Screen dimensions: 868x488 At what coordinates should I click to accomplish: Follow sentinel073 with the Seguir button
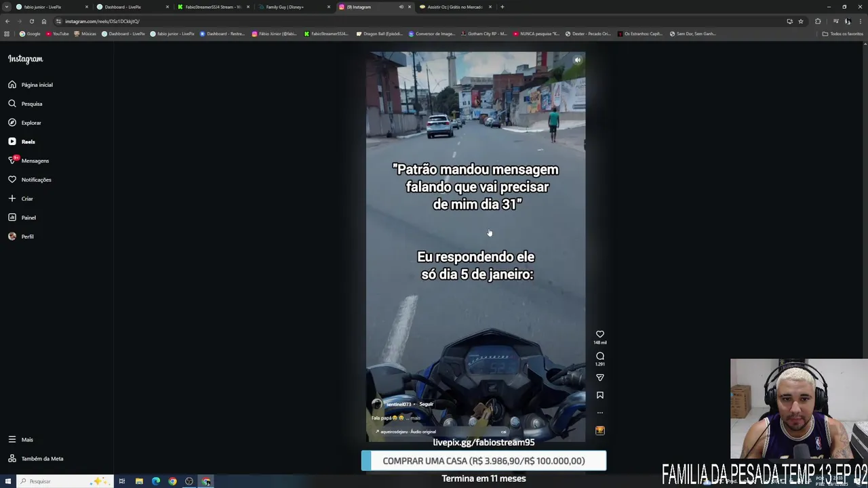pos(426,404)
